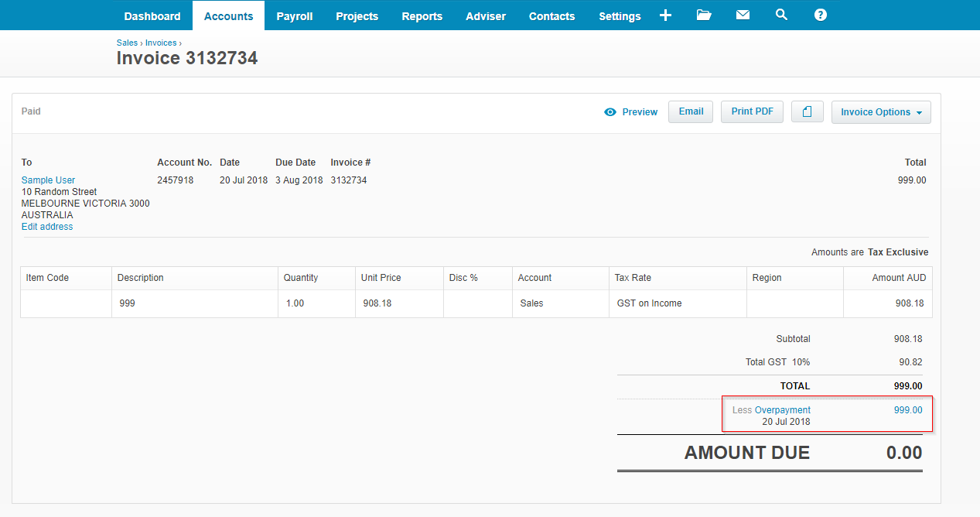Select the Accounts tab

point(228,16)
